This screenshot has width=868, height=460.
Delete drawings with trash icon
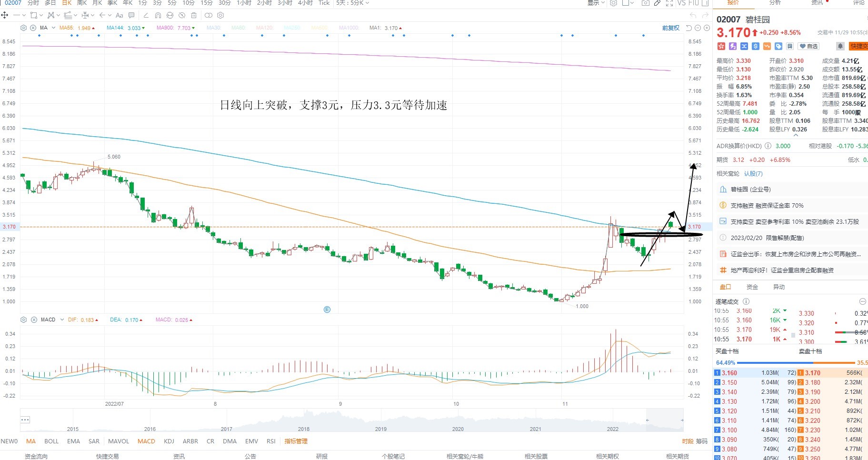[x=194, y=15]
